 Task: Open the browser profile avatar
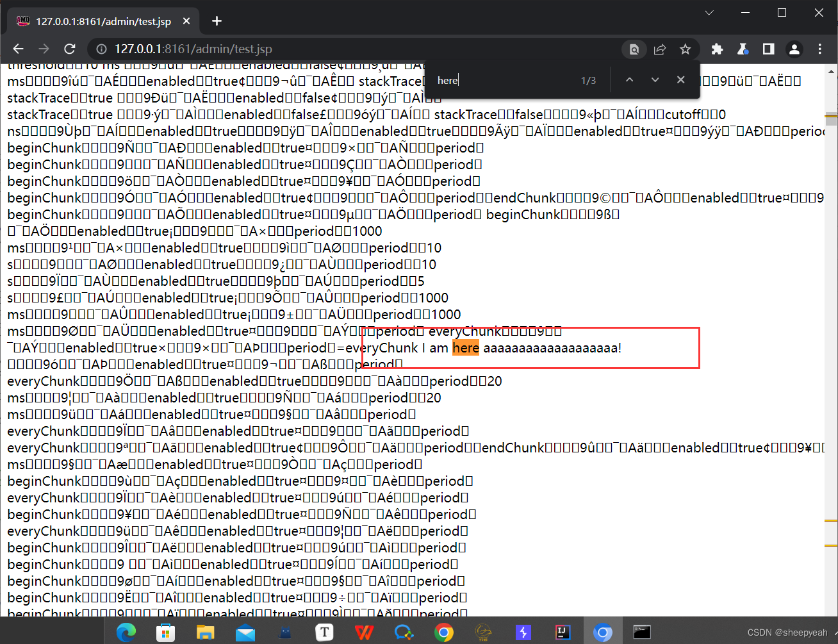coord(794,49)
